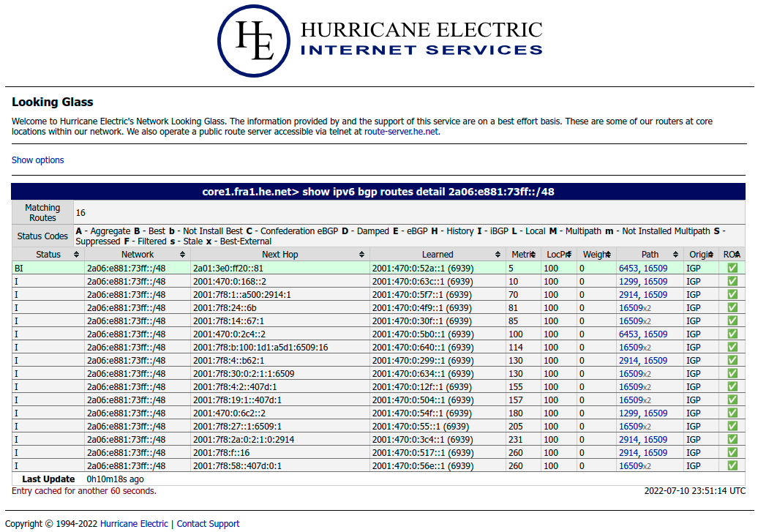Click ROA checkmark in the 2001:7f8:1::a500:2914:1 row
This screenshot has width=758, height=532.
[732, 294]
